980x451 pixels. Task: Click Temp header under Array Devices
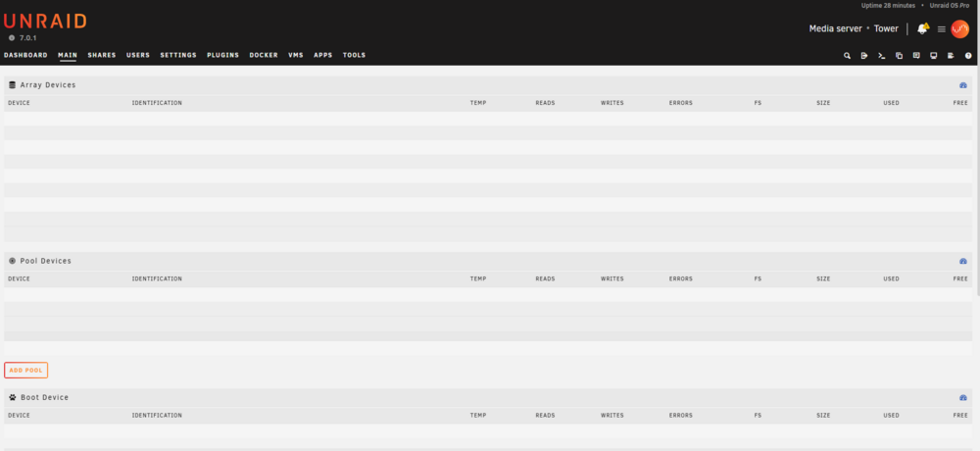click(x=478, y=103)
